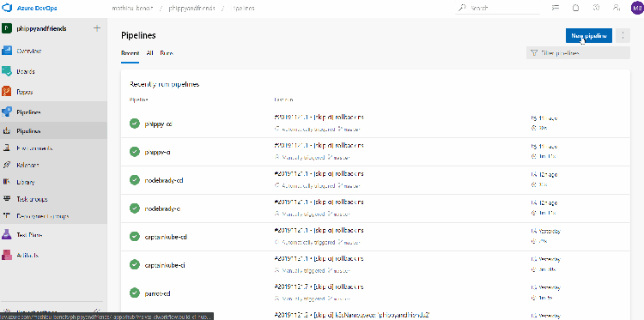Click the filter funnel icon
644x320 pixels.
534,53
